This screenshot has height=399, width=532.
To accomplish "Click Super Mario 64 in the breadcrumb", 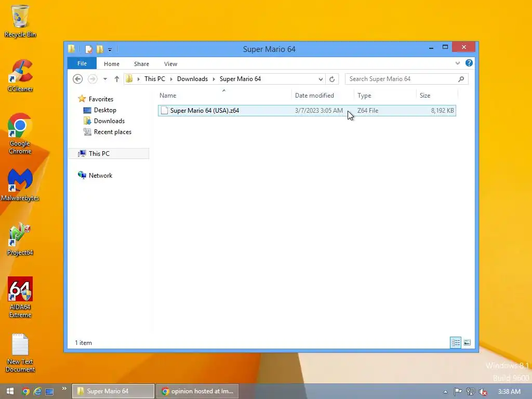I will (x=240, y=79).
